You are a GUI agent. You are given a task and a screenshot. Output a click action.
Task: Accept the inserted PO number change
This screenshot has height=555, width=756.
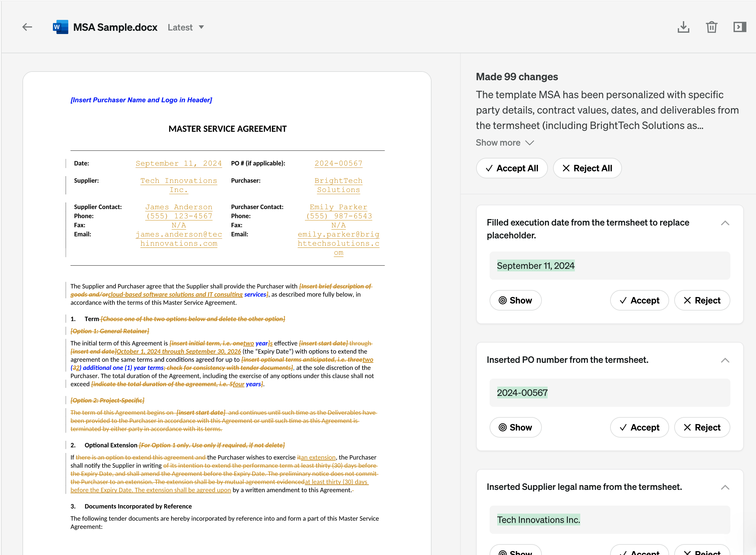coord(639,427)
